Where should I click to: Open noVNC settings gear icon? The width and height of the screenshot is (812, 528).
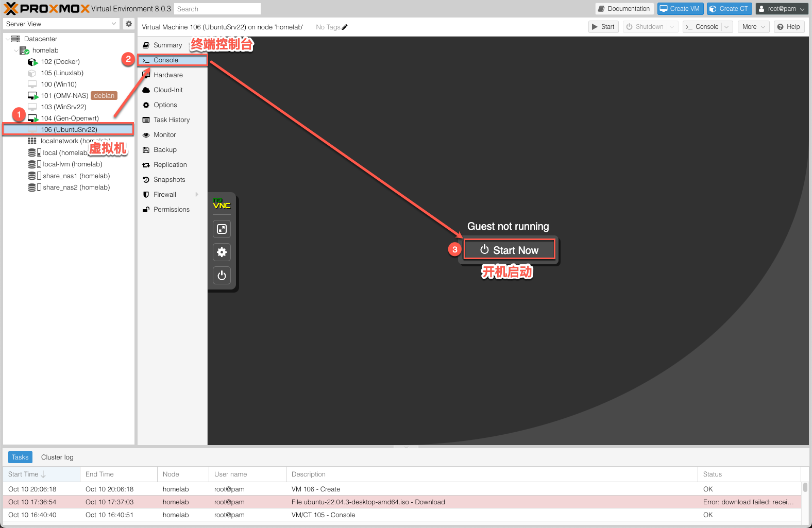222,252
